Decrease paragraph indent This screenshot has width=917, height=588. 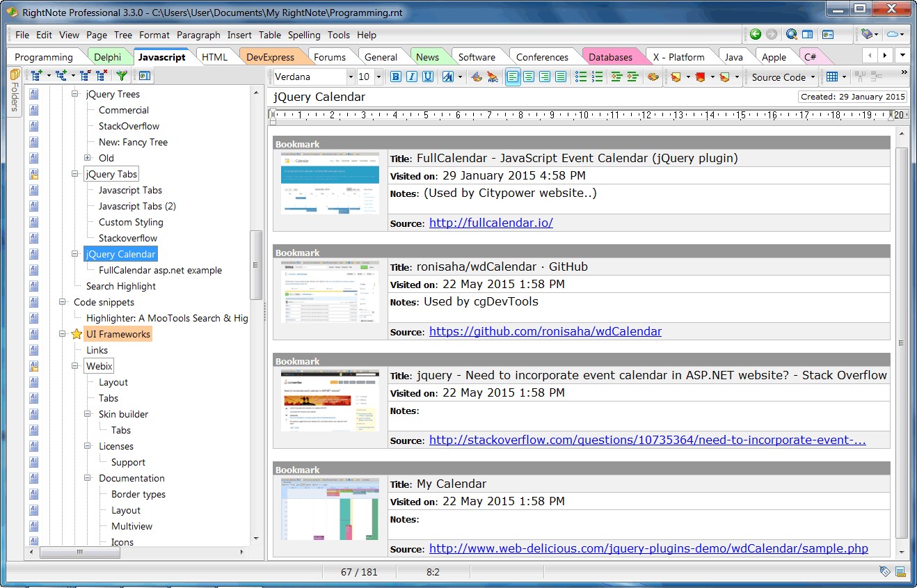point(616,77)
